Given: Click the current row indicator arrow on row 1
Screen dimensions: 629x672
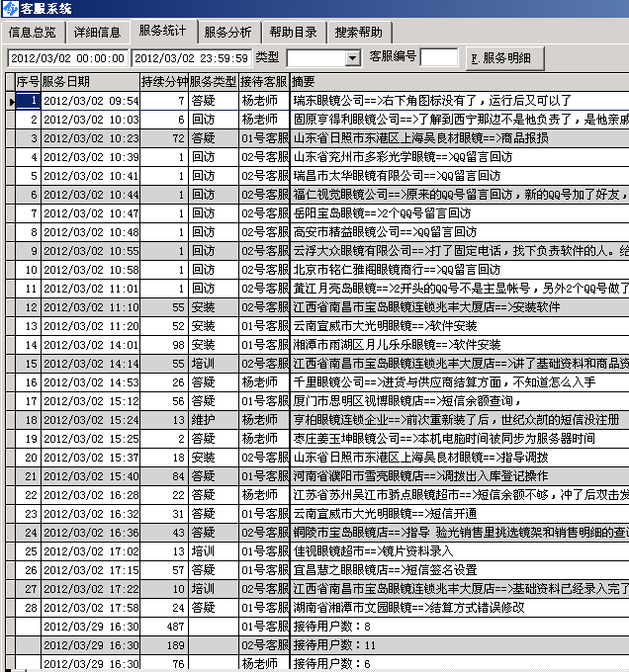Looking at the screenshot, I should click(x=11, y=101).
